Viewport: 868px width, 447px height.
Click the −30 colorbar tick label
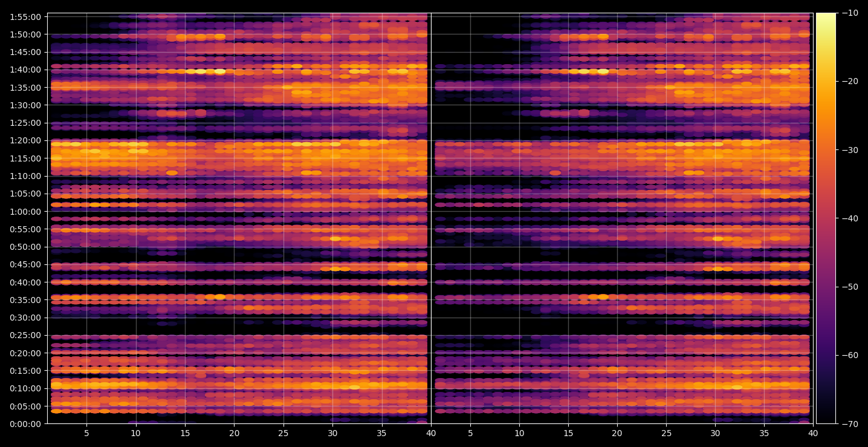(x=849, y=150)
